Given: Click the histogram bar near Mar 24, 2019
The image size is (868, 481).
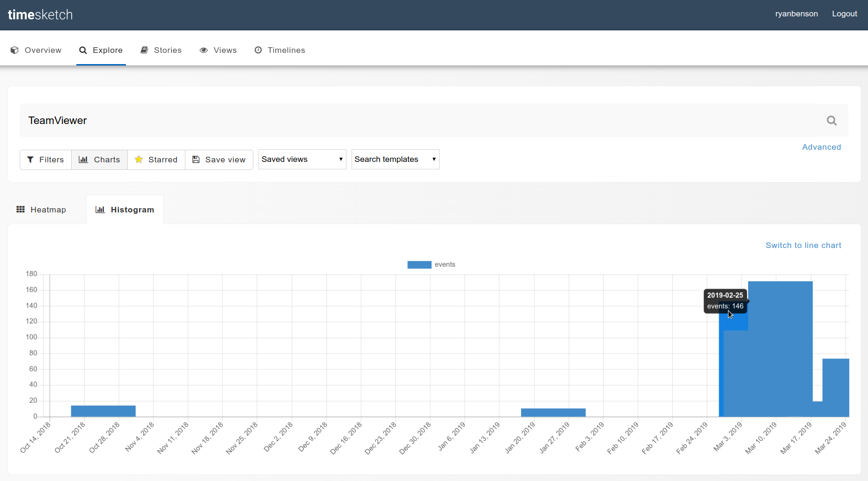Looking at the screenshot, I should (836, 388).
